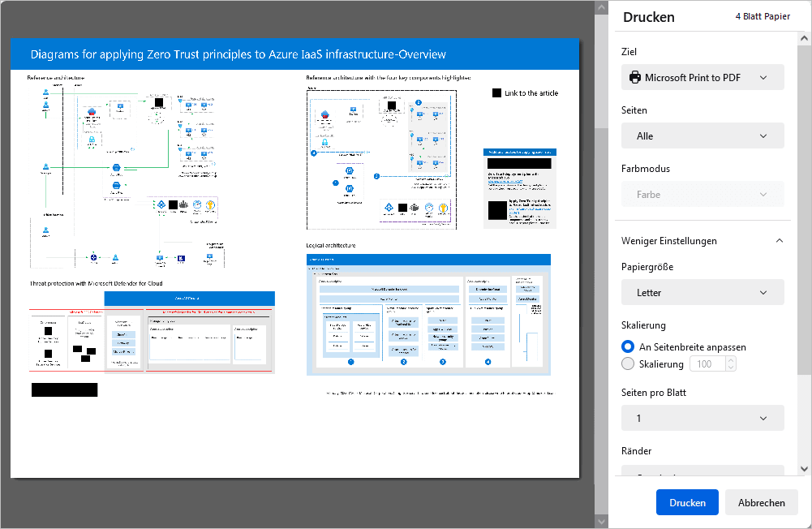Open the Ziel printer dropdown

702,77
